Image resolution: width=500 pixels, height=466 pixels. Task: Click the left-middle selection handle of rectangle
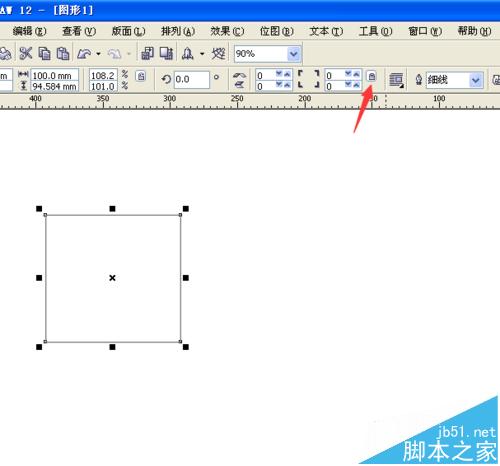pos(39,278)
